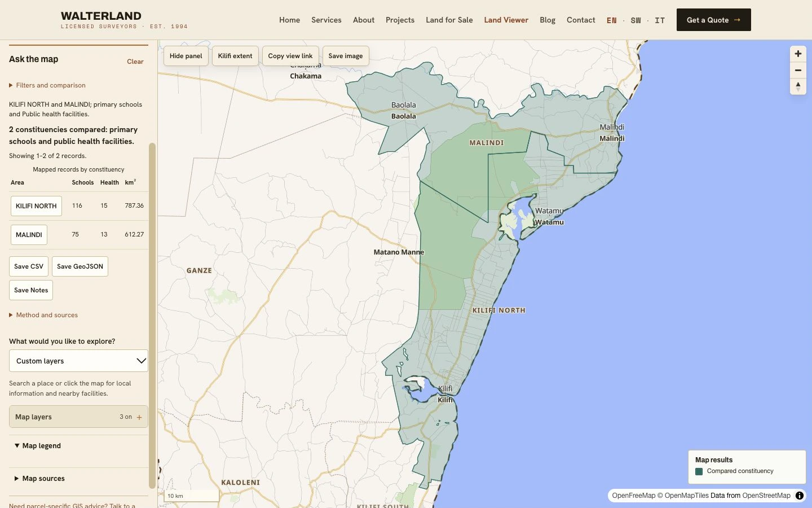Select KILIFI NORTH constituency button
This screenshot has width=812, height=508.
coord(36,206)
